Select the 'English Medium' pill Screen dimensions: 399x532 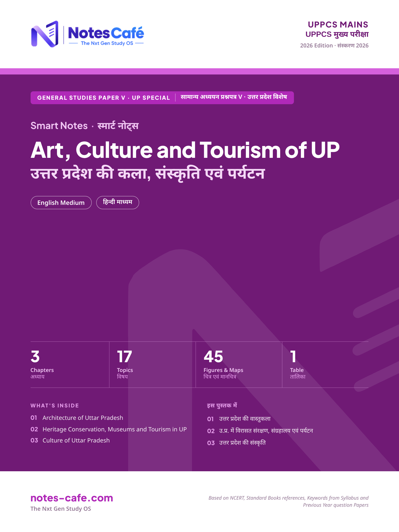[x=61, y=203]
